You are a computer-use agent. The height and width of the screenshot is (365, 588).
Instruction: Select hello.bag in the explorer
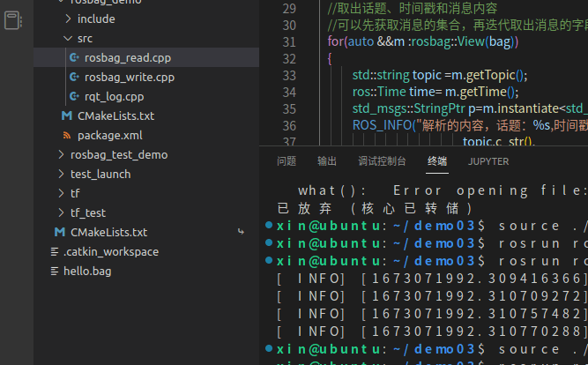pyautogui.click(x=146, y=271)
